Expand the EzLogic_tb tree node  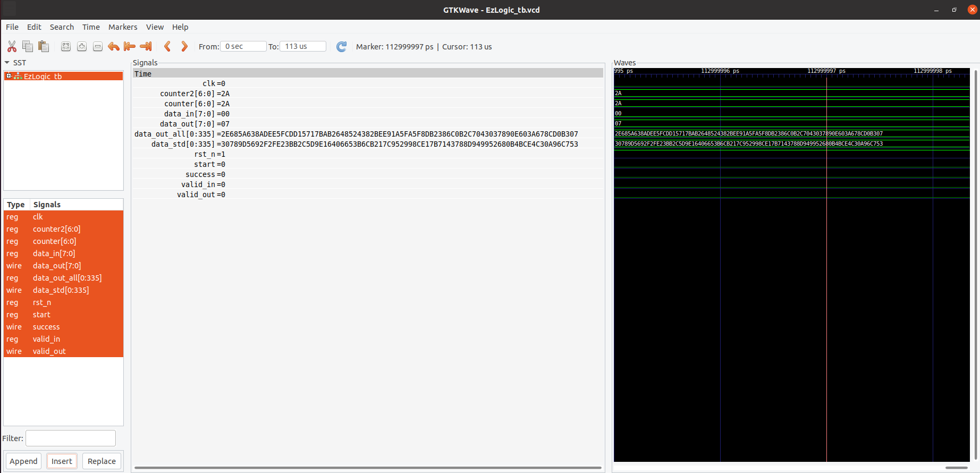point(9,76)
